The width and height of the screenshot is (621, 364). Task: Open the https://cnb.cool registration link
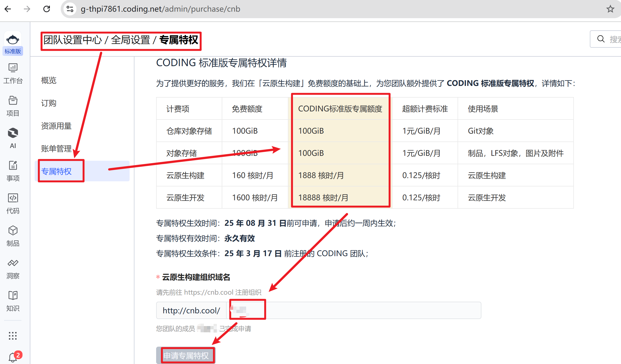coord(208,292)
